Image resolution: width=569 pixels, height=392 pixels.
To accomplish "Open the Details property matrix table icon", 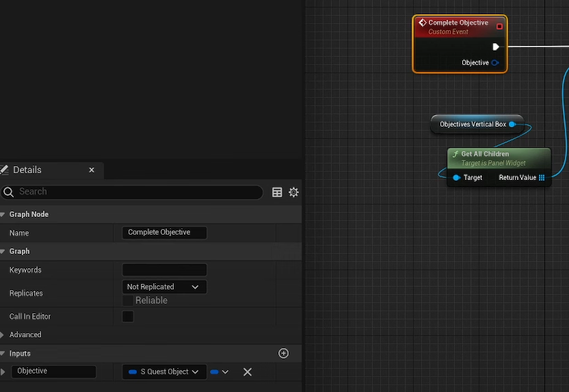I will point(277,192).
